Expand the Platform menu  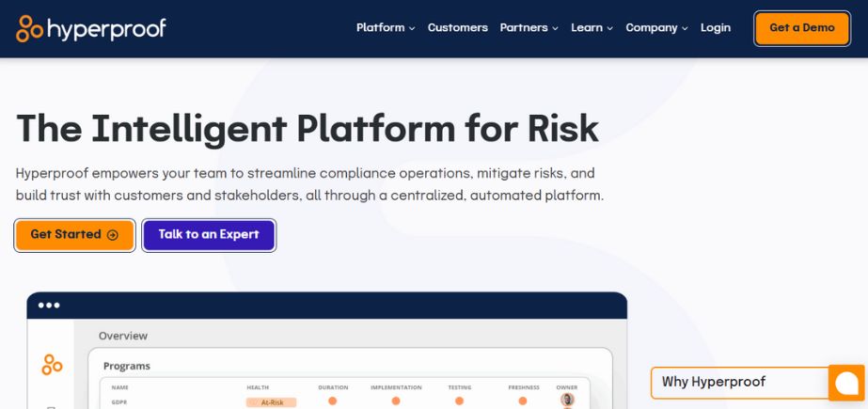pyautogui.click(x=386, y=27)
